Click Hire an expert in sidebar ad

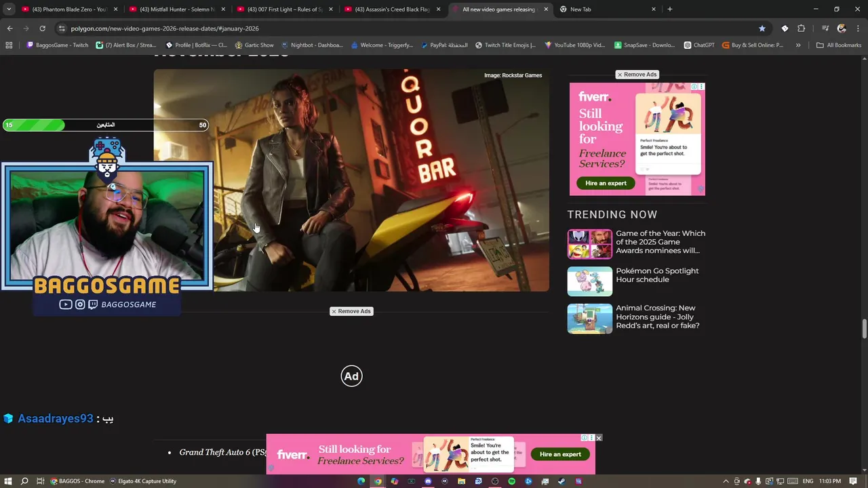[x=606, y=183]
